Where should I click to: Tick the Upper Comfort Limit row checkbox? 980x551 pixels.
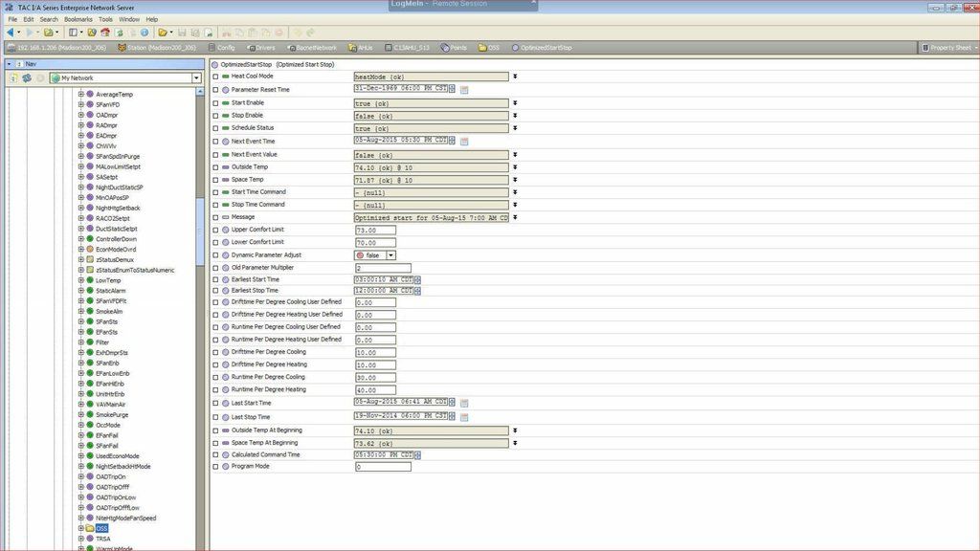(x=215, y=230)
